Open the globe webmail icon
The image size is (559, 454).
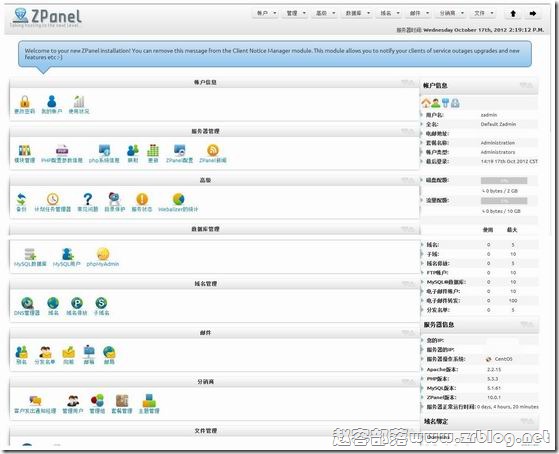click(x=109, y=352)
